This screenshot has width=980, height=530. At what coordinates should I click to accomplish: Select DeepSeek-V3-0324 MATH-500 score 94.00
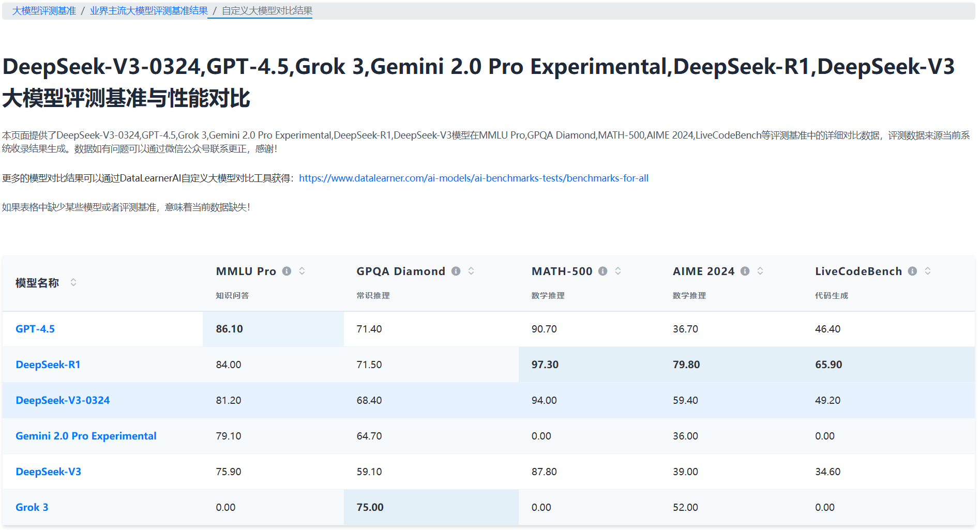[544, 400]
